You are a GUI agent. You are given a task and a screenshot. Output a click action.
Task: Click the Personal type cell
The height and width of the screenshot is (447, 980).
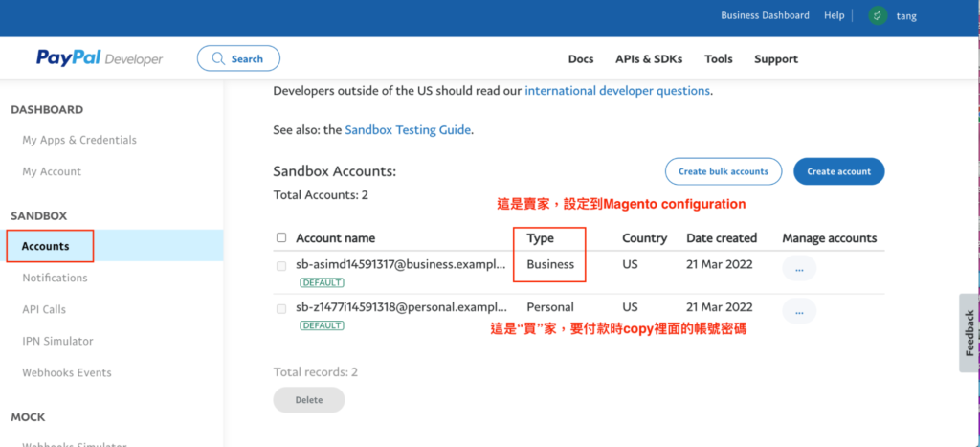pos(550,307)
